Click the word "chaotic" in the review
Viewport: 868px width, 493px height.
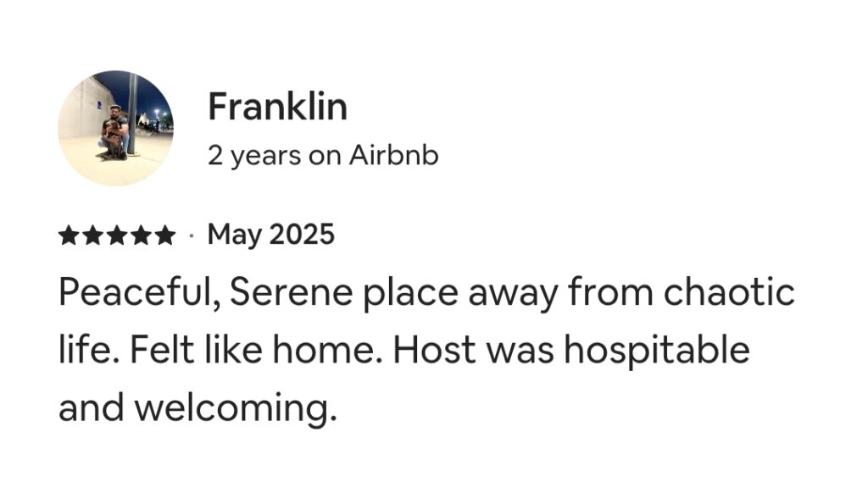click(x=729, y=294)
